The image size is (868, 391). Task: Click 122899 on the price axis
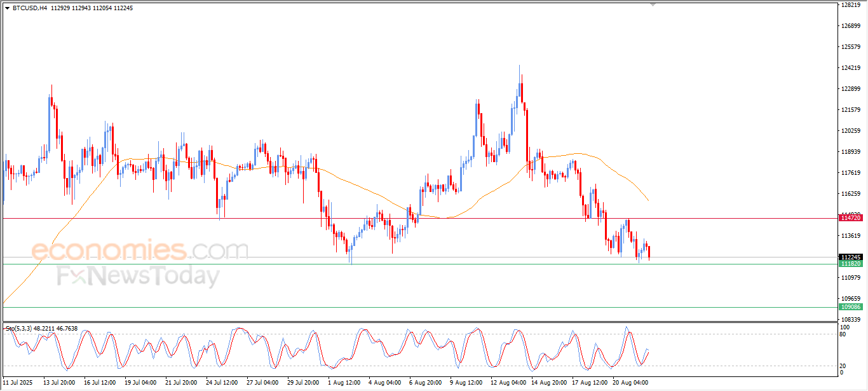click(x=851, y=89)
